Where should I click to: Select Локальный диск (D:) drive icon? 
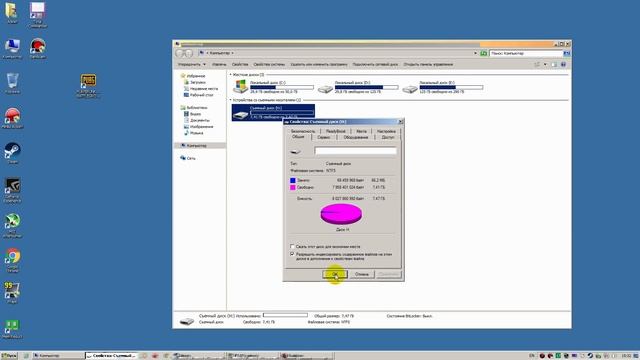pyautogui.click(x=325, y=89)
